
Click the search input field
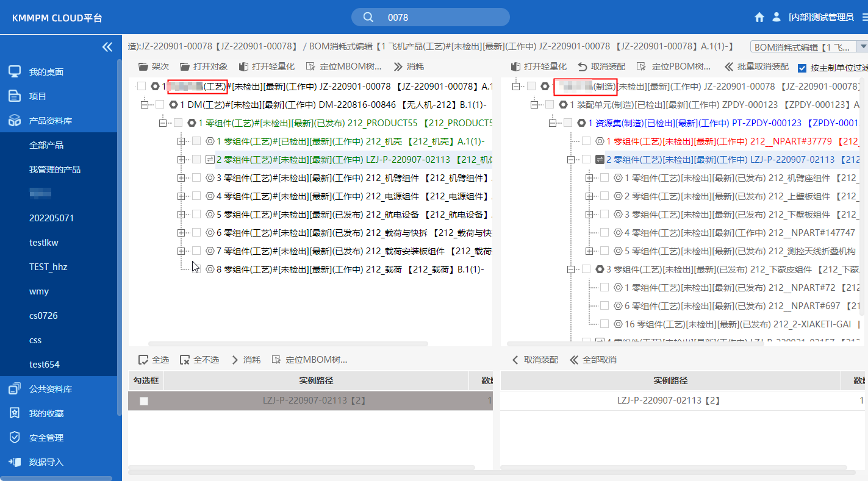[439, 17]
